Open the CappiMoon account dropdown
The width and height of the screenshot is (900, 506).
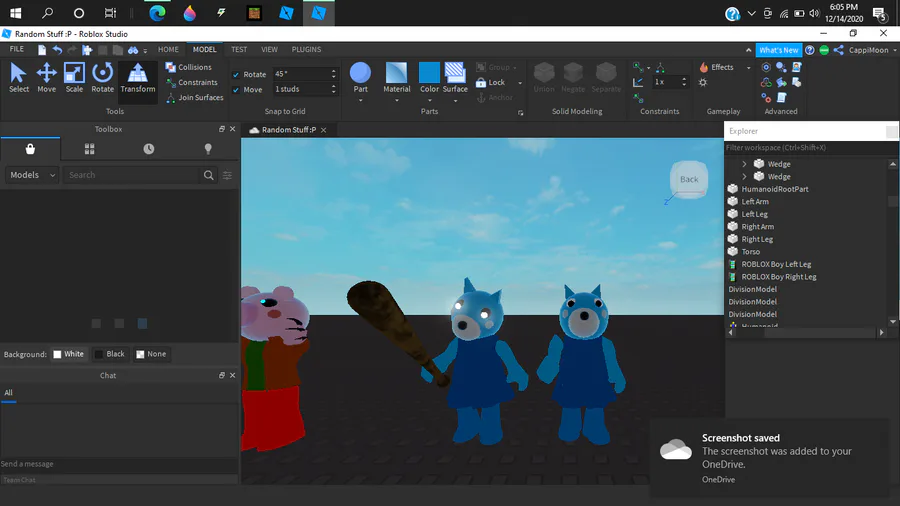[872, 50]
